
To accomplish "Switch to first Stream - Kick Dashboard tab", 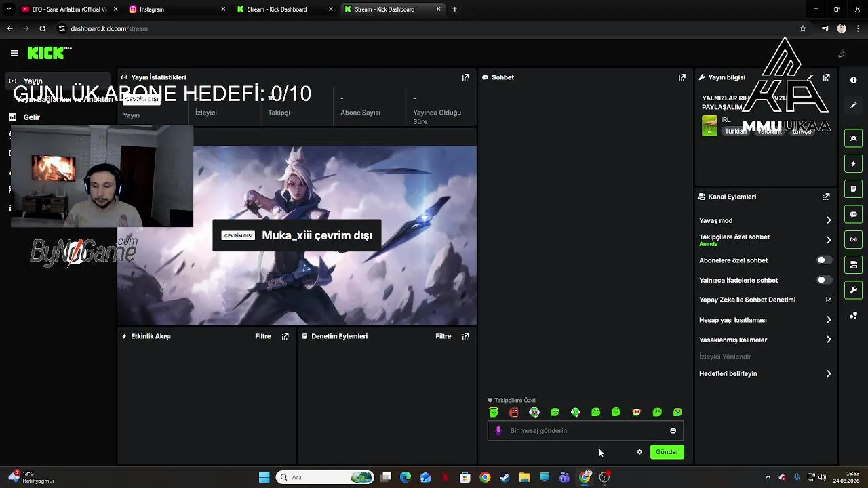I will [x=285, y=9].
